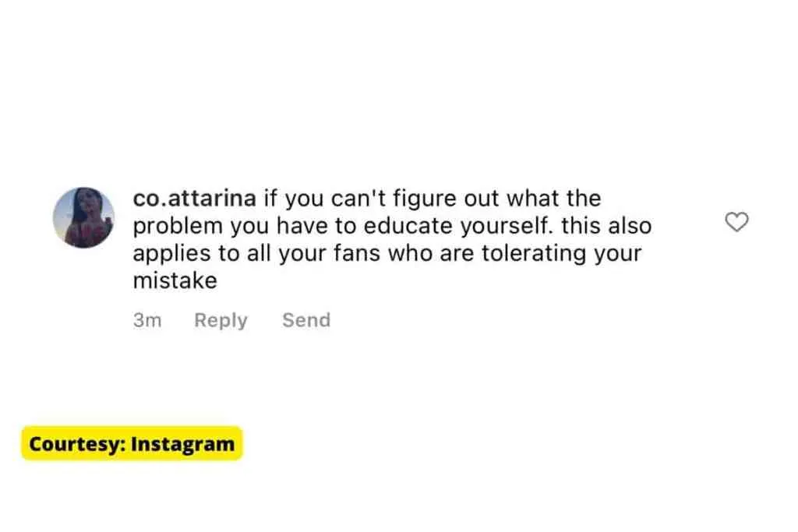The image size is (798, 532).
Task: Click "educate yourself" in the comment text
Action: 458,226
